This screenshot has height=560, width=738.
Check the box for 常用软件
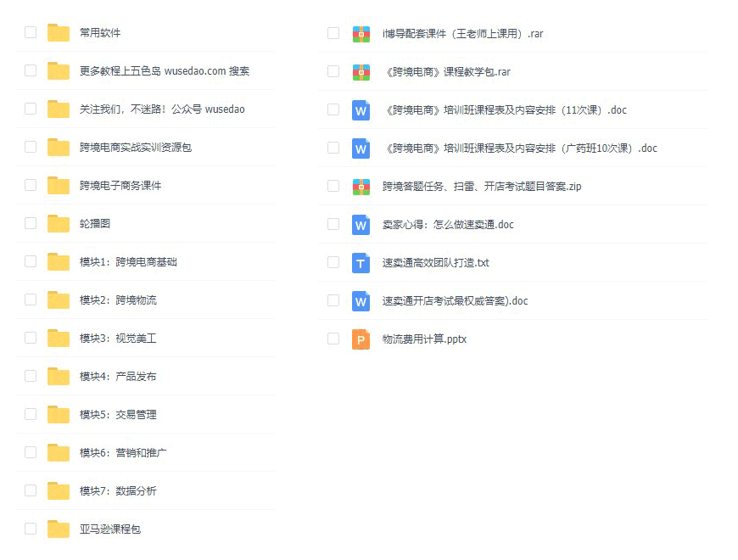point(31,32)
